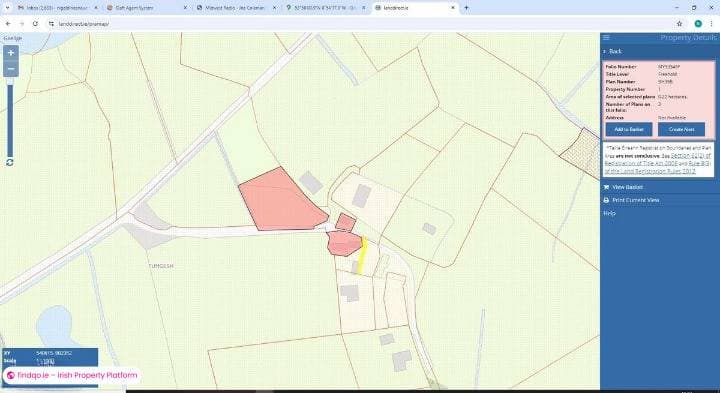Open the Chrome profile avatar

coord(698,24)
